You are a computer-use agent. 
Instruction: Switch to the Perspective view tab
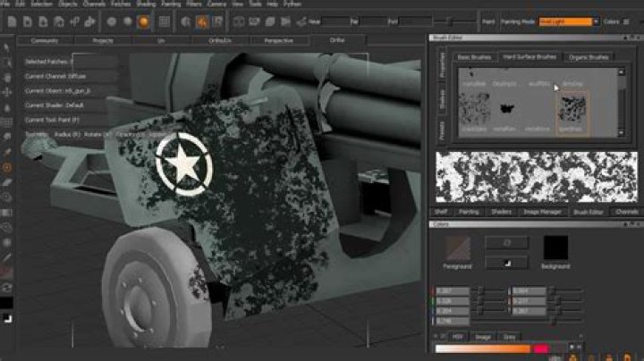(x=279, y=40)
